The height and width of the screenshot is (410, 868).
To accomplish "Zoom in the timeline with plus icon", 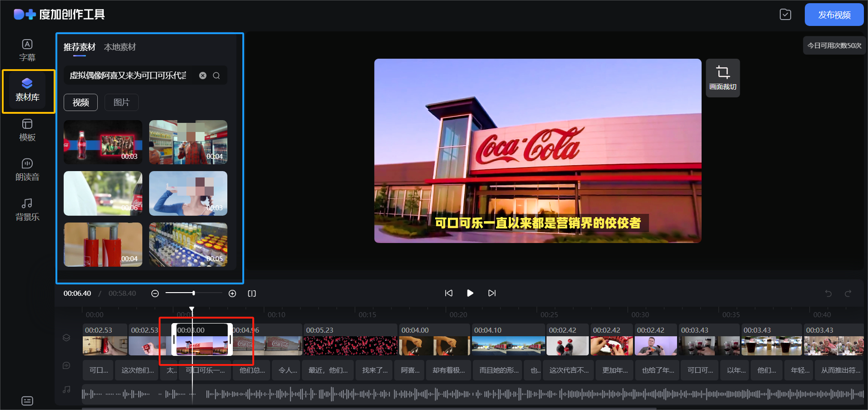I will tap(232, 294).
